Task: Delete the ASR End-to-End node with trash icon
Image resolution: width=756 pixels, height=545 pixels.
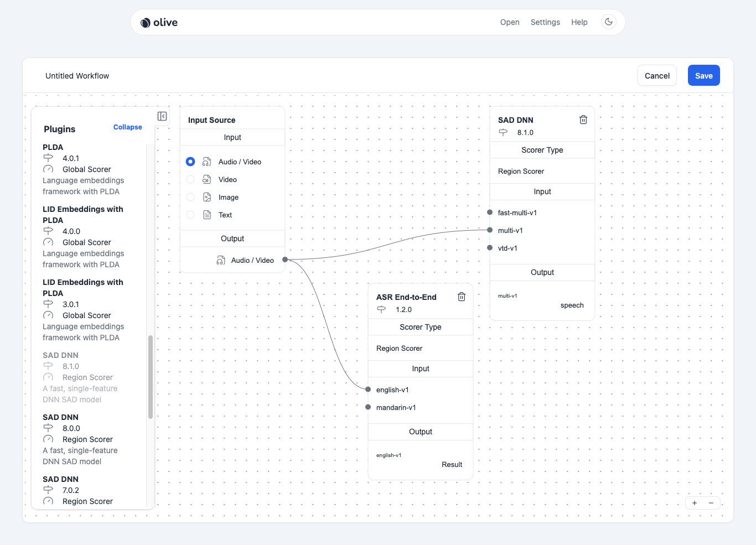Action: tap(462, 297)
